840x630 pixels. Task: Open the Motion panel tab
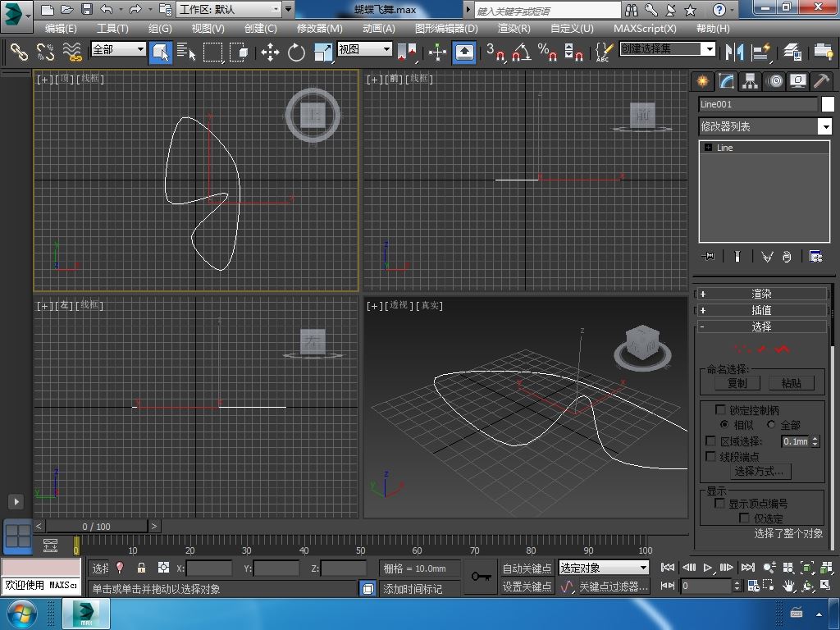point(774,81)
